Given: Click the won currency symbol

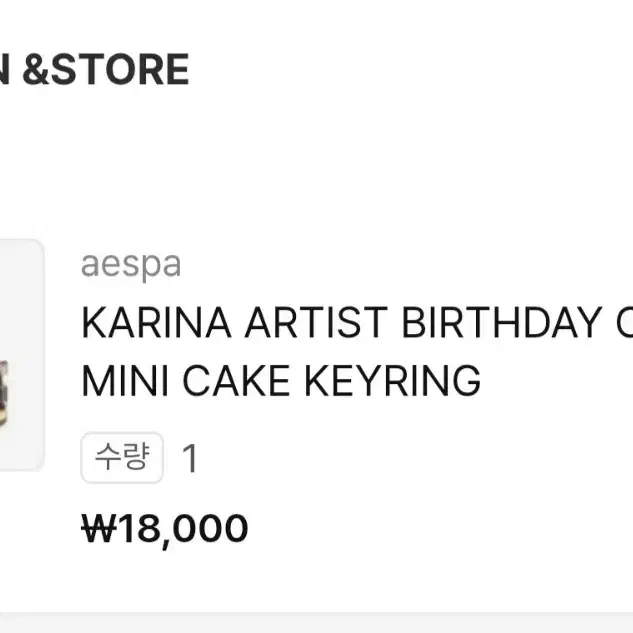Looking at the screenshot, I should [x=99, y=528].
